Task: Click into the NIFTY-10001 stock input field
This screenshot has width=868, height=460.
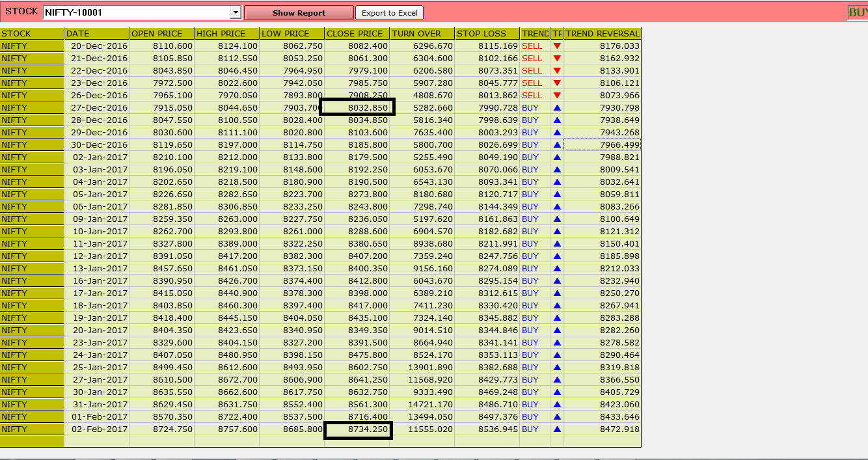Action: [x=137, y=12]
